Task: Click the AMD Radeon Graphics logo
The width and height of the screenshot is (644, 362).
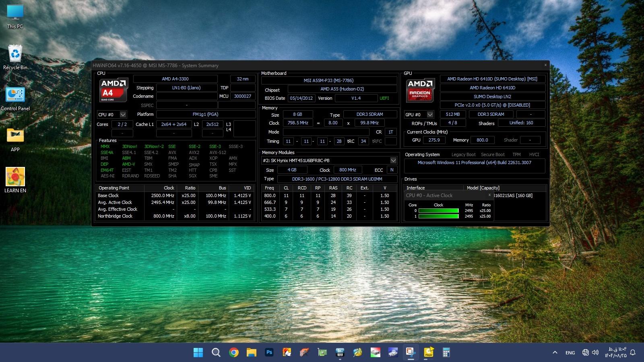Action: (x=420, y=90)
